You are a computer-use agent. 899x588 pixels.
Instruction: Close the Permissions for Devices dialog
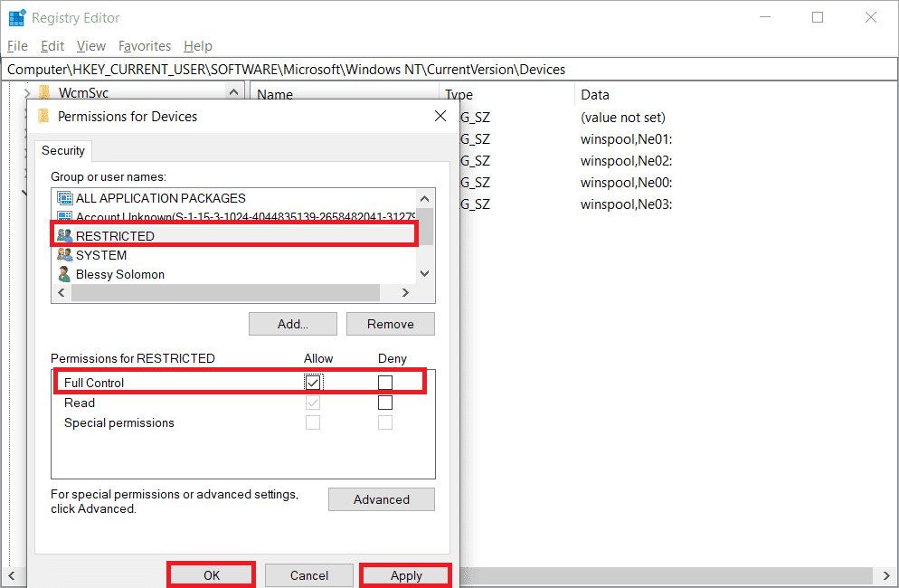click(x=440, y=117)
